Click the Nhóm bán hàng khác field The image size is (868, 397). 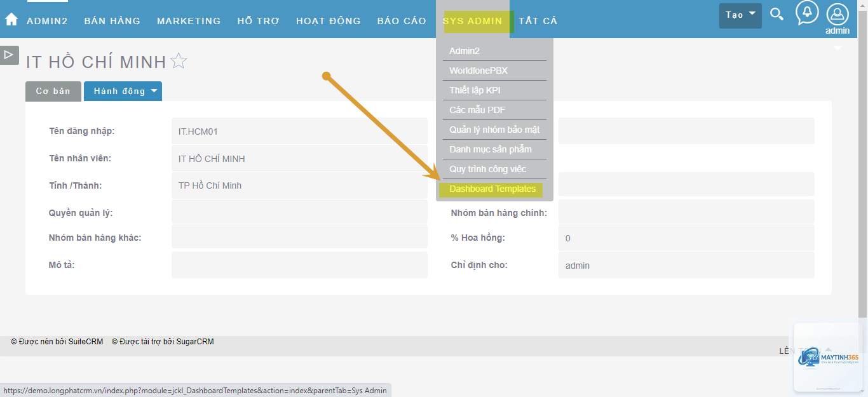tap(299, 238)
